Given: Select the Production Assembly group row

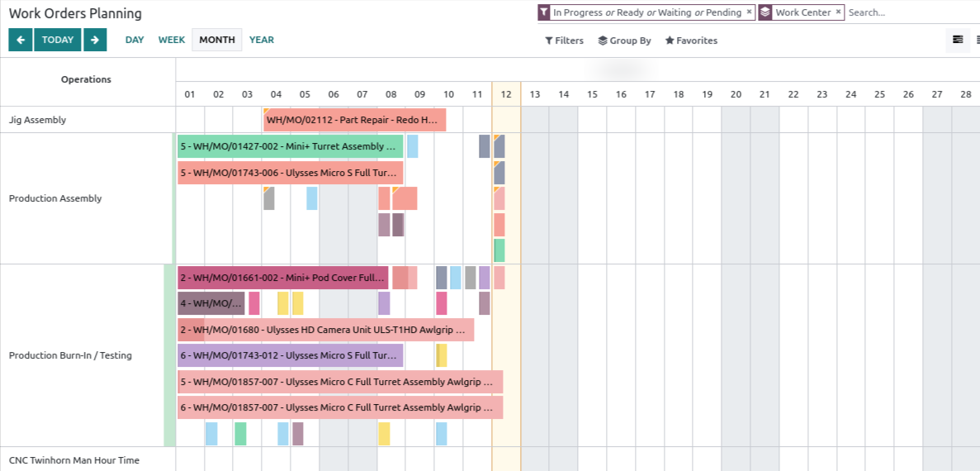Looking at the screenshot, I should click(x=55, y=198).
